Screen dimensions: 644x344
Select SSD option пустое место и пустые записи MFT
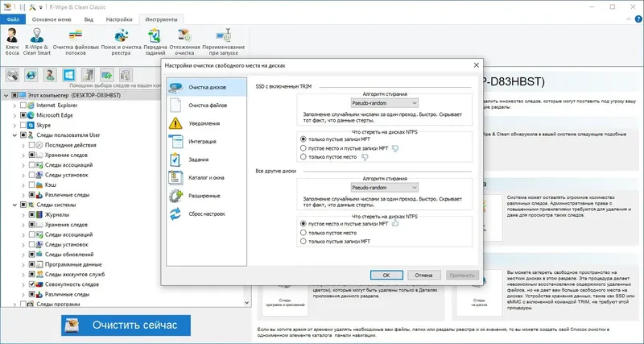pos(303,148)
